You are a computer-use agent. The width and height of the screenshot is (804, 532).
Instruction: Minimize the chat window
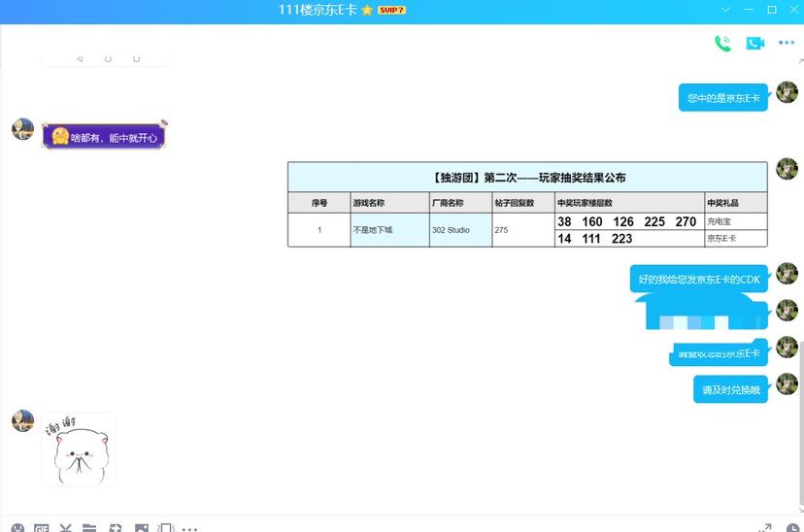coord(749,10)
